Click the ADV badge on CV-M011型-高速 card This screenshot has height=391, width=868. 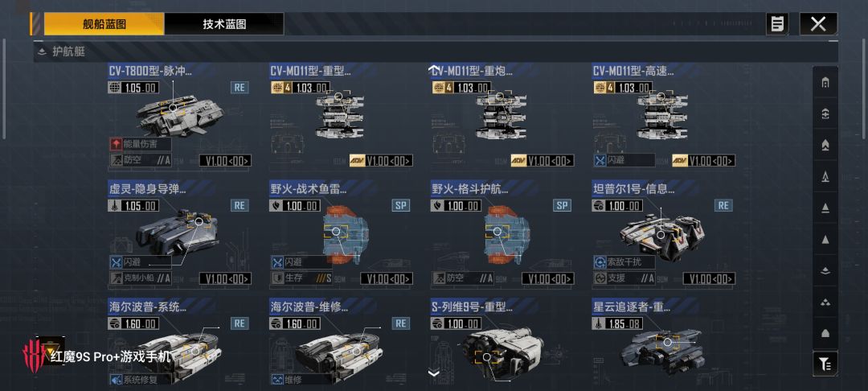click(680, 161)
